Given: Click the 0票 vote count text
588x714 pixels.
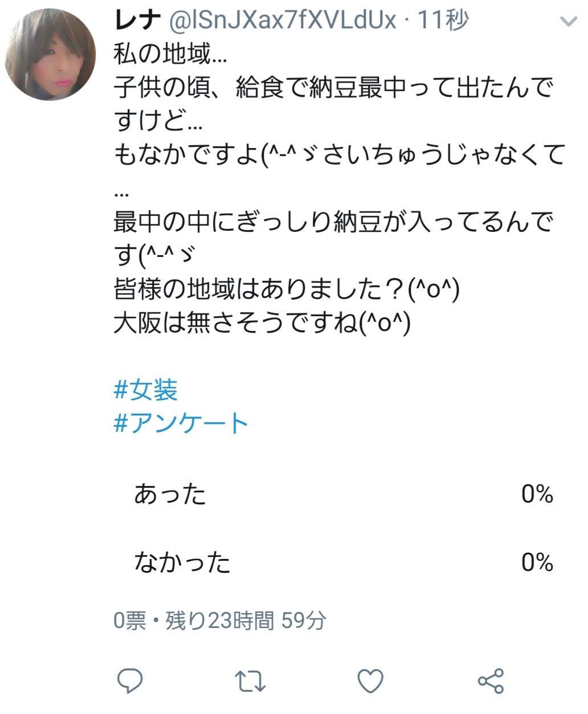Looking at the screenshot, I should point(130,621).
